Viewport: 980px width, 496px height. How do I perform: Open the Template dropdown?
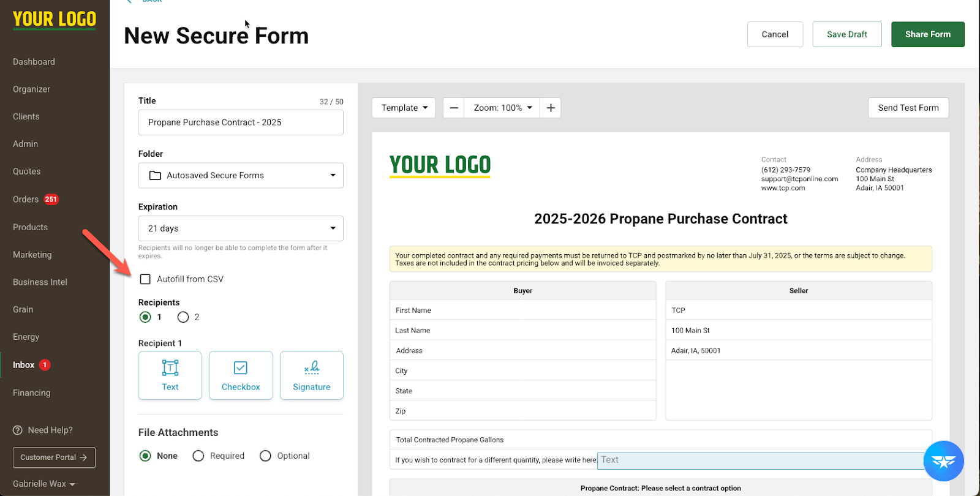(404, 108)
